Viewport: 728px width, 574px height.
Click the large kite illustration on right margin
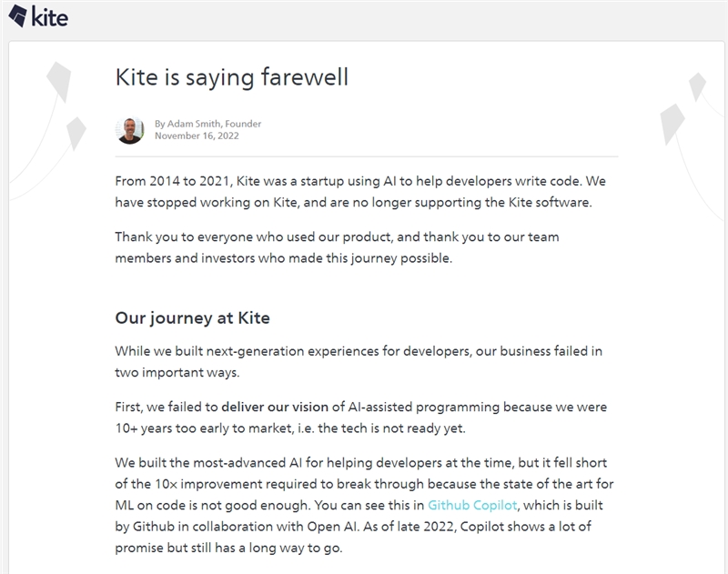[x=672, y=121]
